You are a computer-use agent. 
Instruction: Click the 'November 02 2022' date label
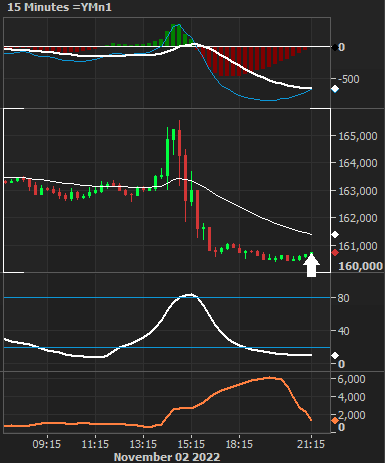(167, 457)
